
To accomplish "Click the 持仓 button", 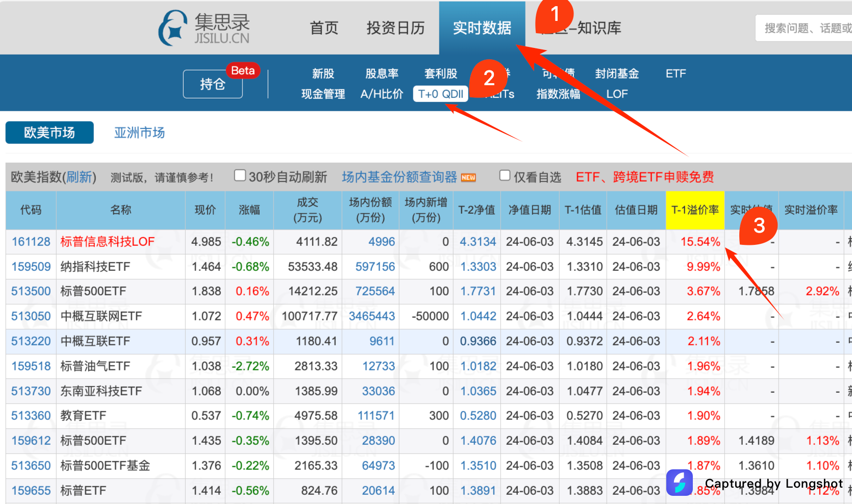I will 213,84.
